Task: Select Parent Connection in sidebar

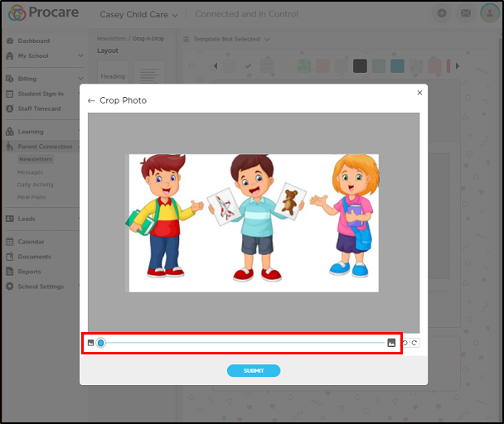Action: (x=45, y=147)
